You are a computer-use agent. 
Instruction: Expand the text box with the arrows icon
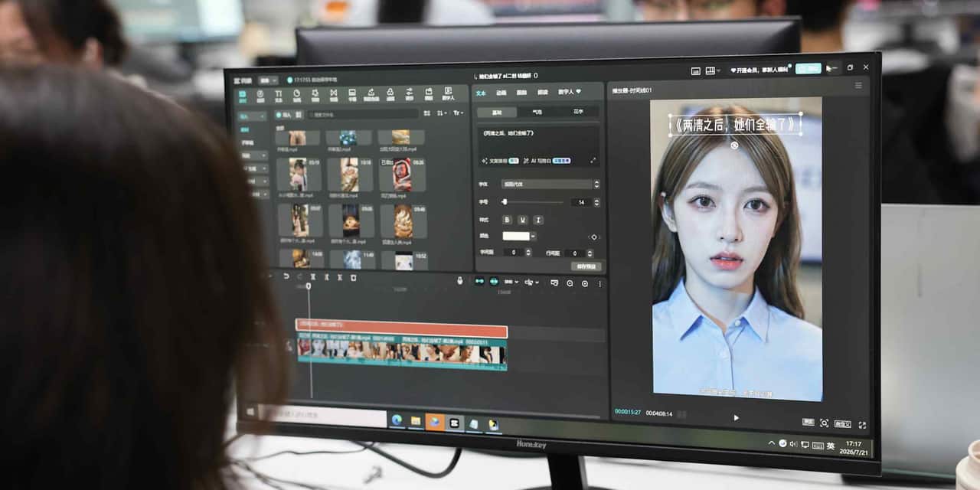tap(593, 161)
